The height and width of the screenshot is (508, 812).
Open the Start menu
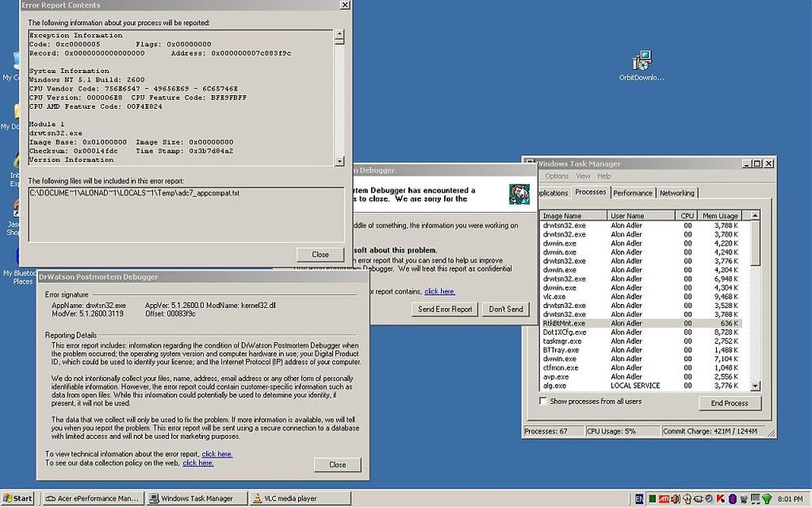[17, 499]
